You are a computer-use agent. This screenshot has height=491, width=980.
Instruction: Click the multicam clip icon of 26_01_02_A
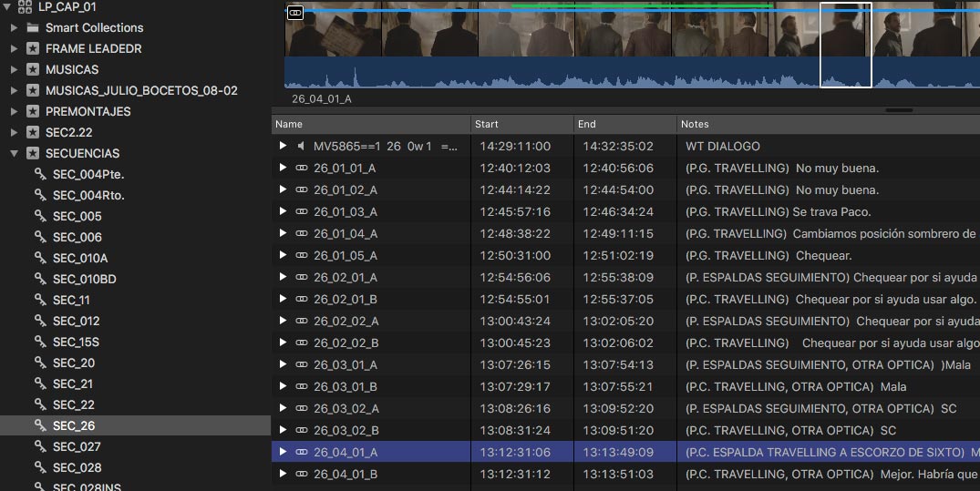(301, 189)
